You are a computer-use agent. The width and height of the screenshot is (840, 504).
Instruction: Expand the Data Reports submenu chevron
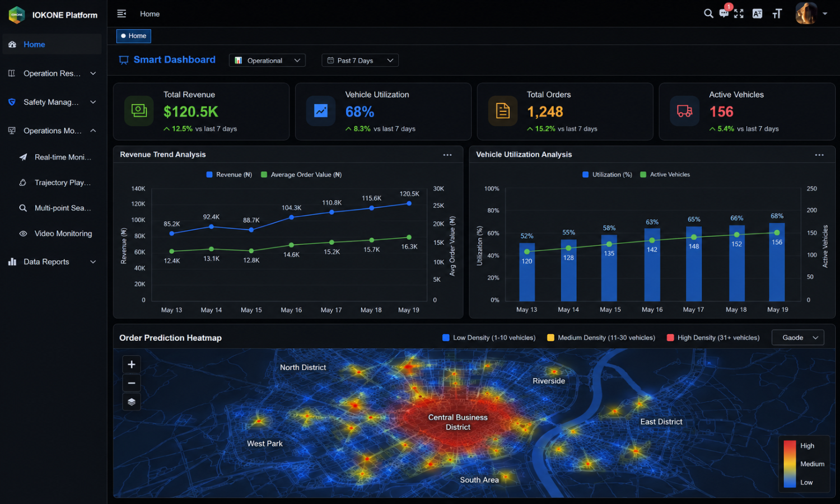click(93, 262)
